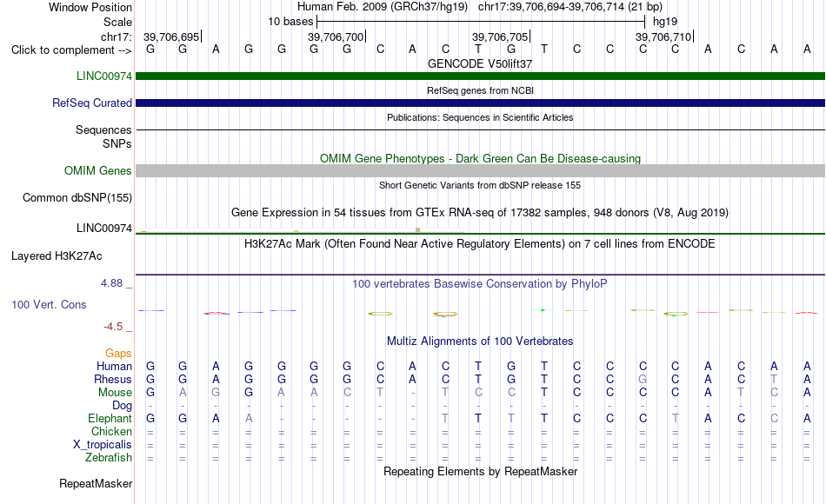Screen dimensions: 826x504
Task: Click the 100 Vert. Cons track label
Action: click(x=49, y=304)
